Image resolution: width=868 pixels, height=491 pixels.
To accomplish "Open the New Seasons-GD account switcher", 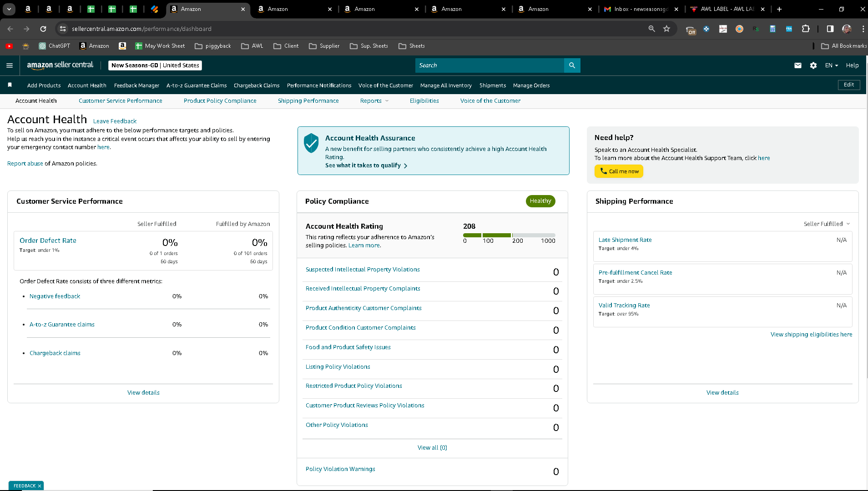I will pyautogui.click(x=155, y=65).
